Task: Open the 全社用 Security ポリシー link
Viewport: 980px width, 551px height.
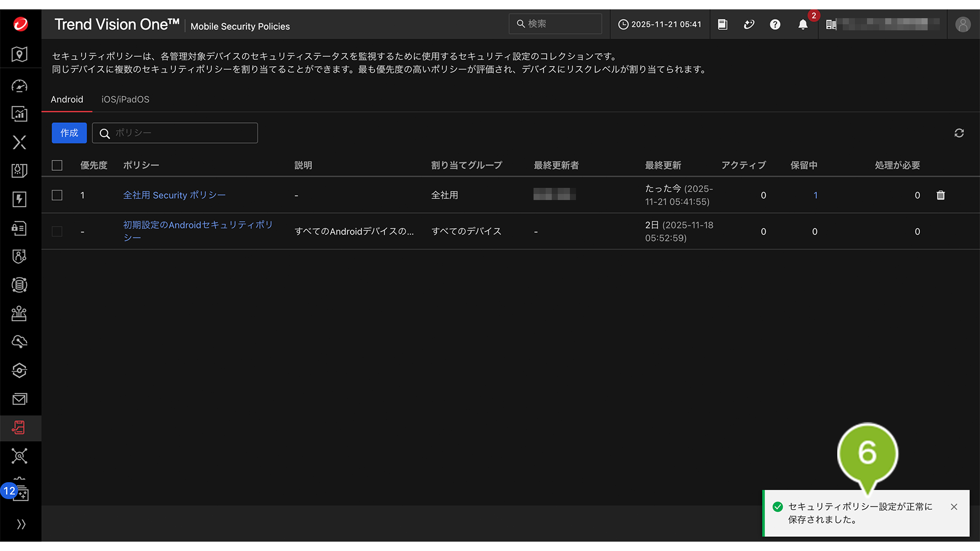Action: [174, 195]
